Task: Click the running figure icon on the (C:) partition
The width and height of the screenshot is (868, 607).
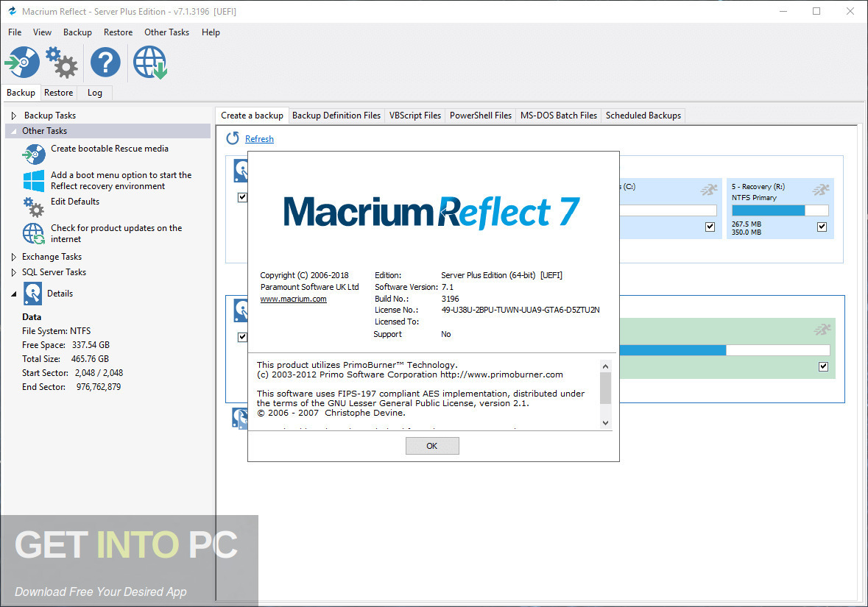Action: [x=708, y=190]
